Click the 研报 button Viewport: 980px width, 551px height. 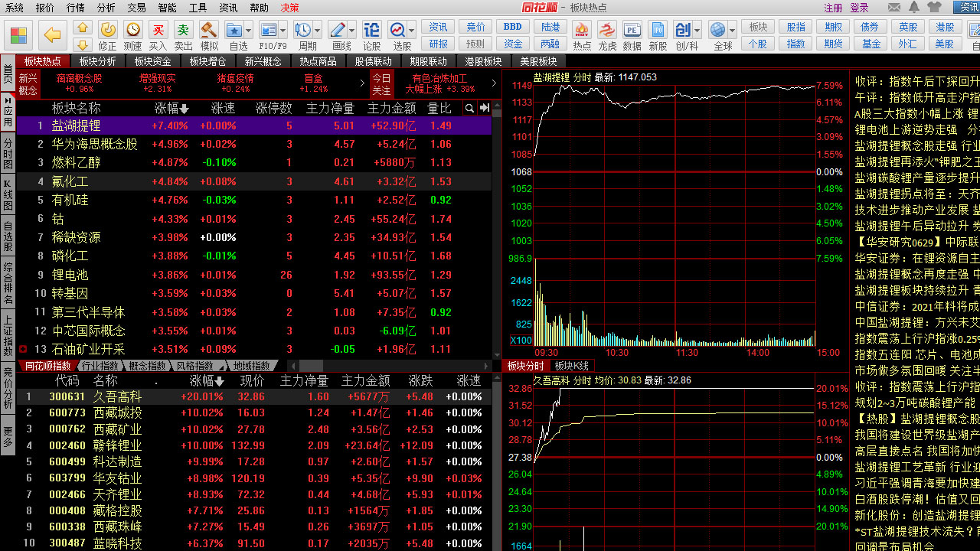pyautogui.click(x=439, y=44)
